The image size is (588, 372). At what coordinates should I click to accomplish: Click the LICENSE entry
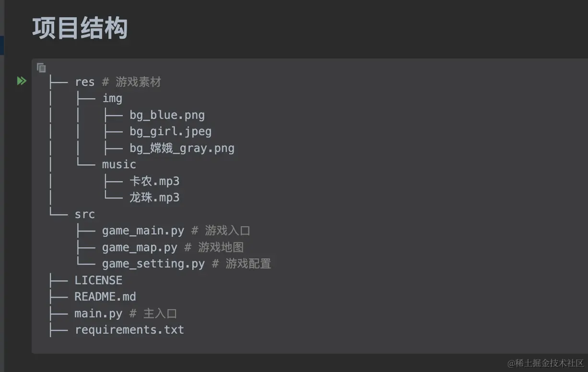tap(98, 280)
